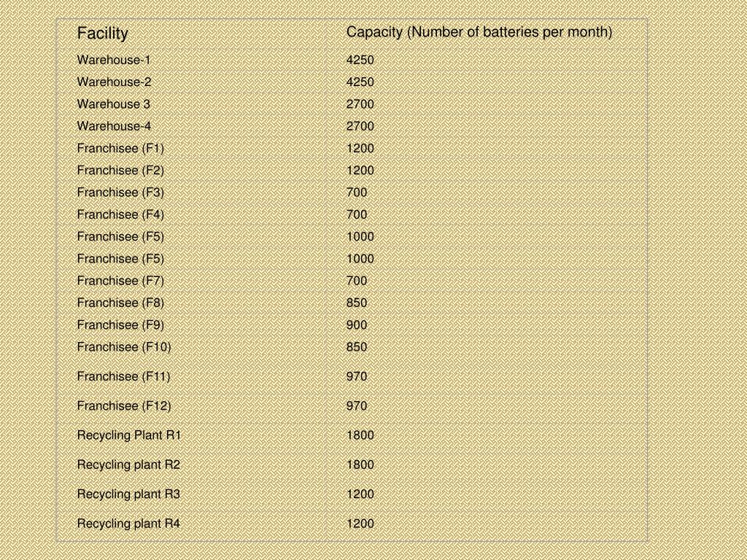The width and height of the screenshot is (747, 560).
Task: Pick the "Franchisee (F11)" label
Action: (x=123, y=377)
